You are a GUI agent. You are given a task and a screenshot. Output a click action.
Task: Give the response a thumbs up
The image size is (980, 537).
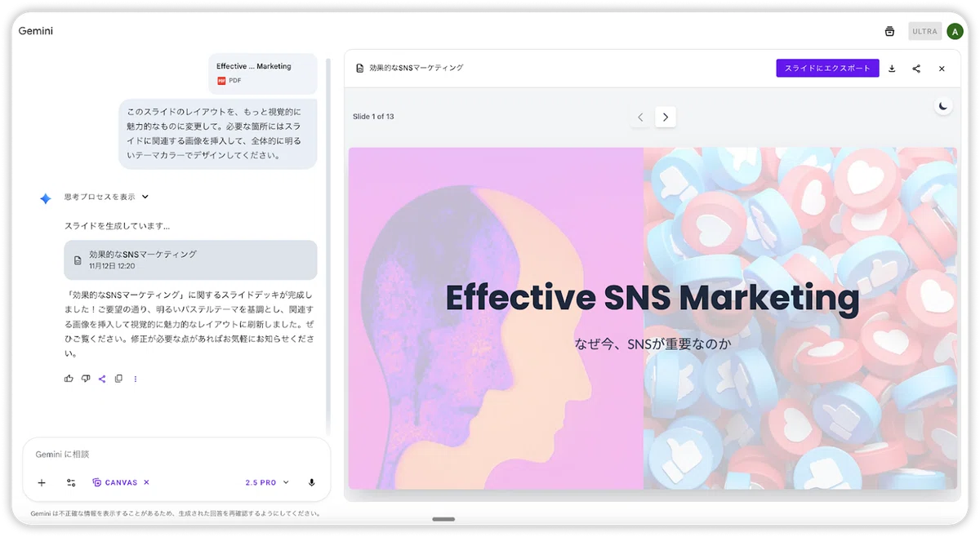click(69, 379)
